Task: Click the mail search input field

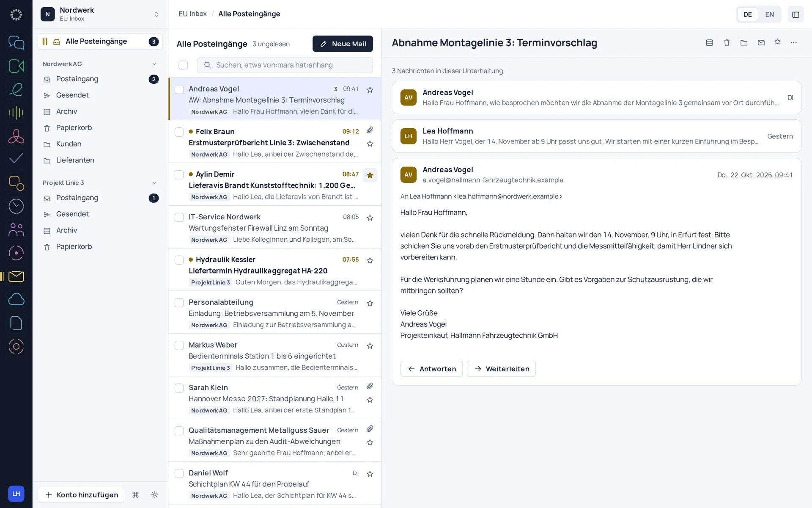Action: point(285,65)
